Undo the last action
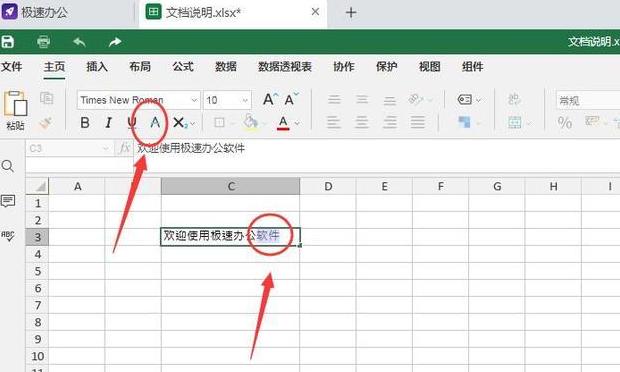Image resolution: width=620 pixels, height=372 pixels. tap(79, 42)
